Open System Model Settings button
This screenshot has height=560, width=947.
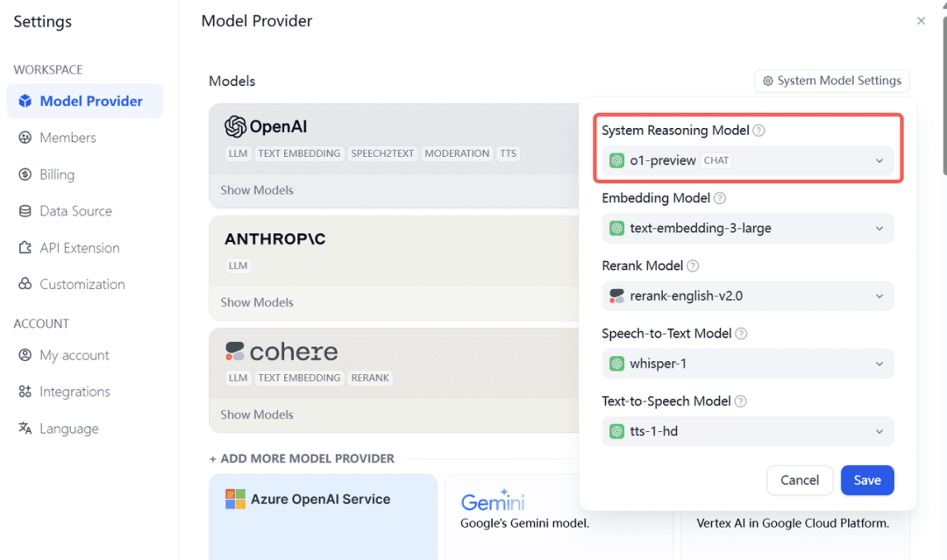831,81
